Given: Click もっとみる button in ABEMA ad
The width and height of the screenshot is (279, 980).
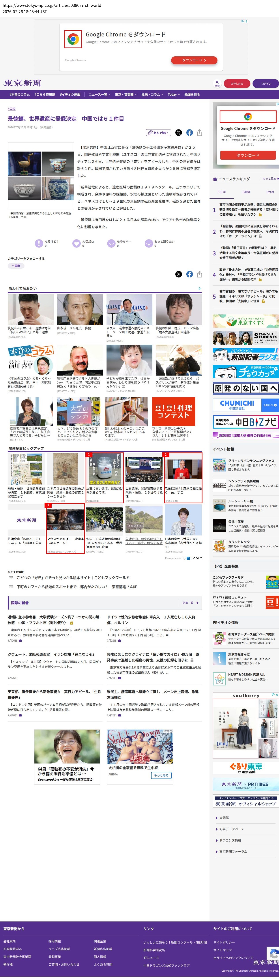Looking at the screenshot, I should click(x=161, y=775).
